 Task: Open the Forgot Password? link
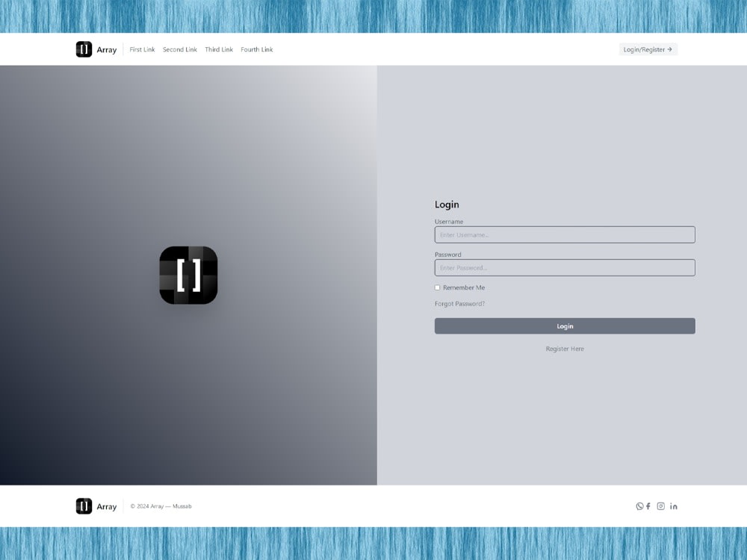pos(459,304)
